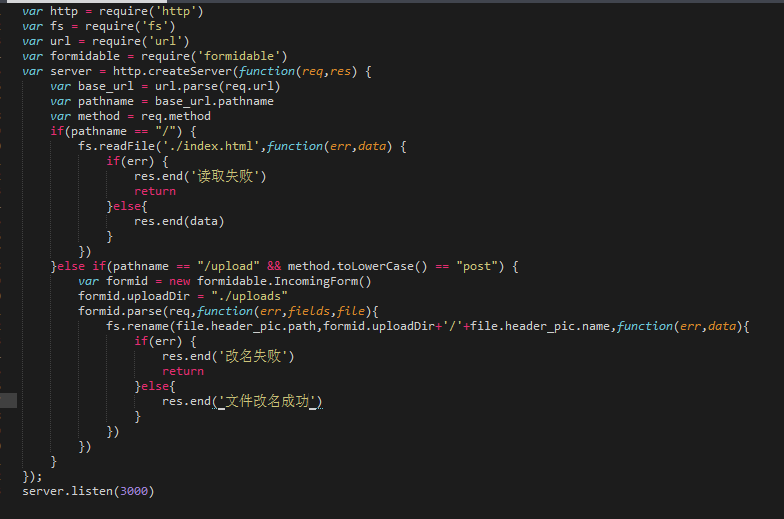Click the return keyword below '读取失败'
784x519 pixels.
(x=155, y=191)
